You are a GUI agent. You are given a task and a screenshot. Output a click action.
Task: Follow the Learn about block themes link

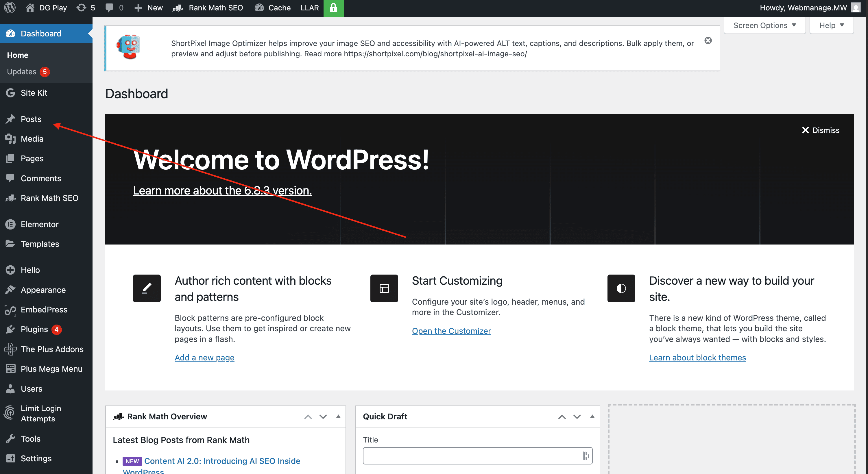click(697, 358)
